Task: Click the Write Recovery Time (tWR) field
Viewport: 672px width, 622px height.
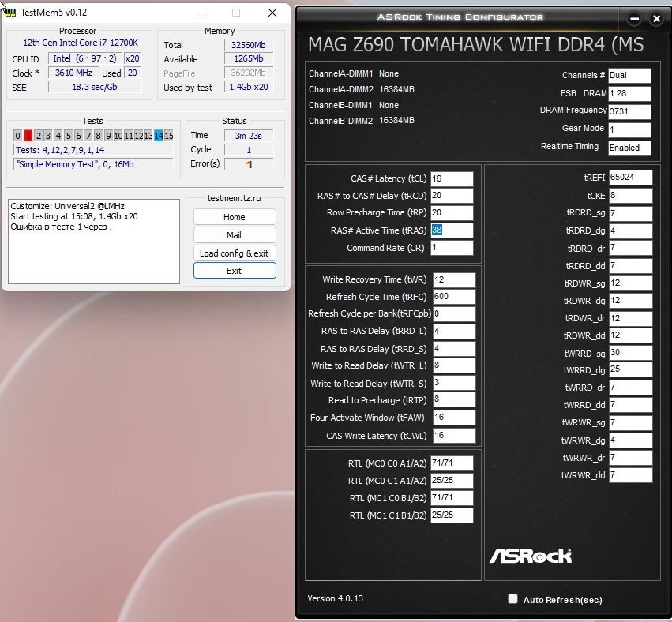Action: [454, 279]
